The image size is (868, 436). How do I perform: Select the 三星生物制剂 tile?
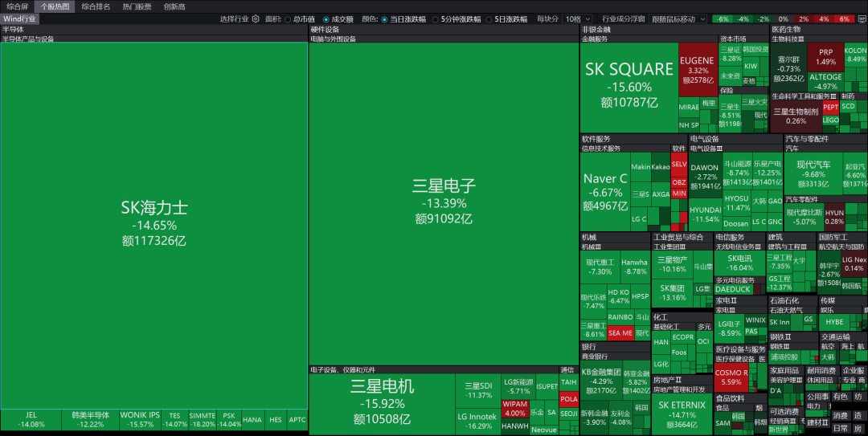(x=796, y=116)
